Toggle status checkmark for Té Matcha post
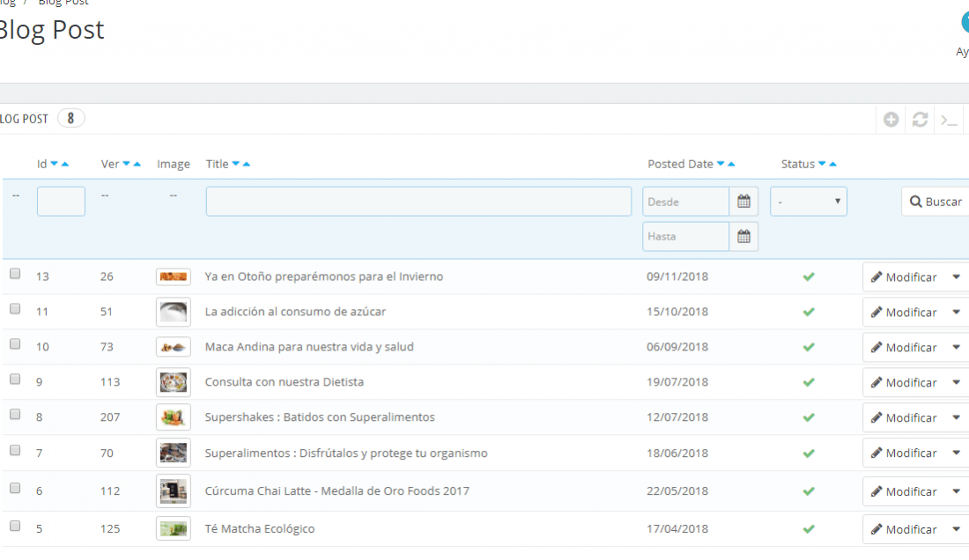This screenshot has height=560, width=969. click(809, 529)
